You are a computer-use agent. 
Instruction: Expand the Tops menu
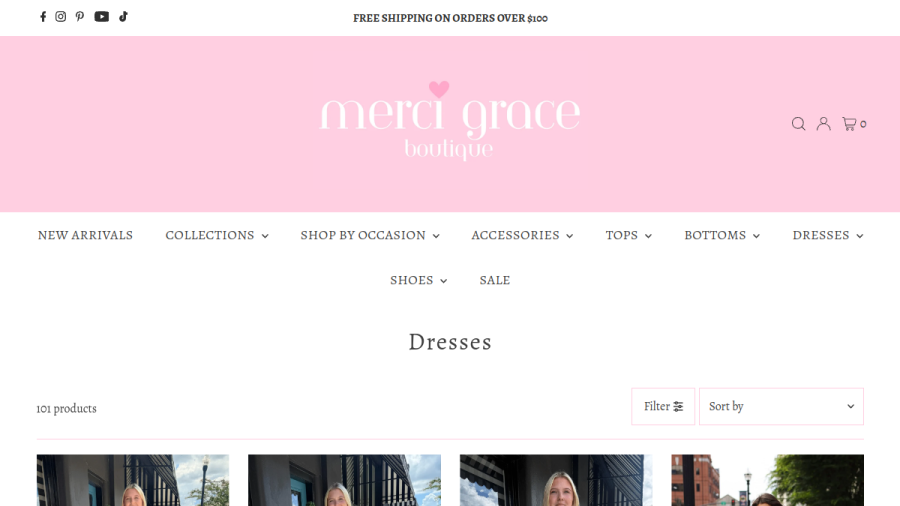point(629,235)
